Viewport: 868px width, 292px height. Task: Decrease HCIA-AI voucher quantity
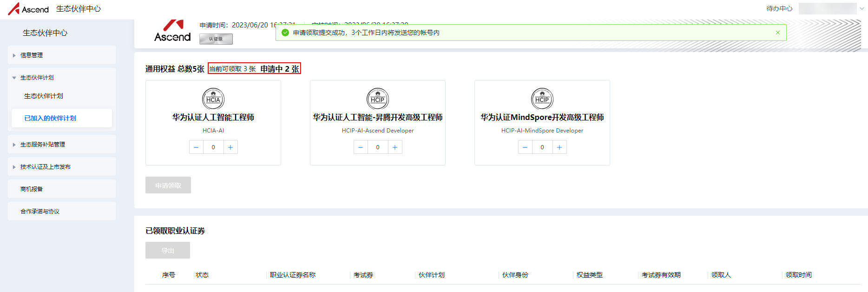click(196, 147)
